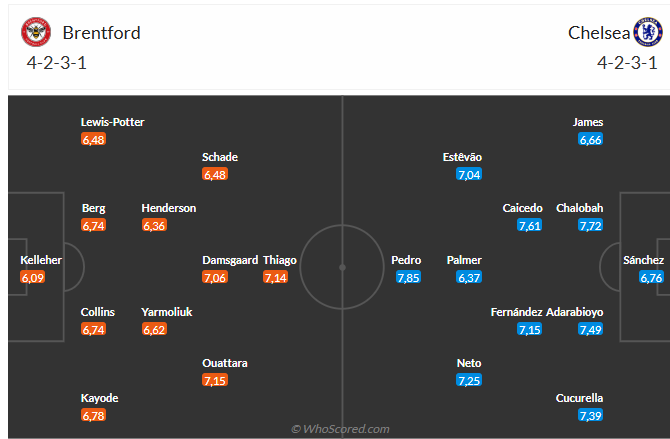Open player Palmer's name label
Image resolution: width=670 pixels, height=439 pixels.
(x=464, y=260)
